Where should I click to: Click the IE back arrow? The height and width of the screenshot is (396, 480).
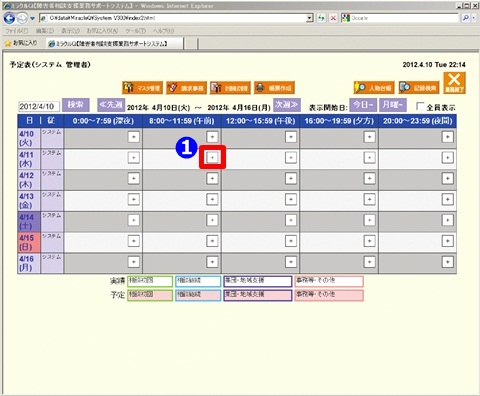click(x=10, y=18)
